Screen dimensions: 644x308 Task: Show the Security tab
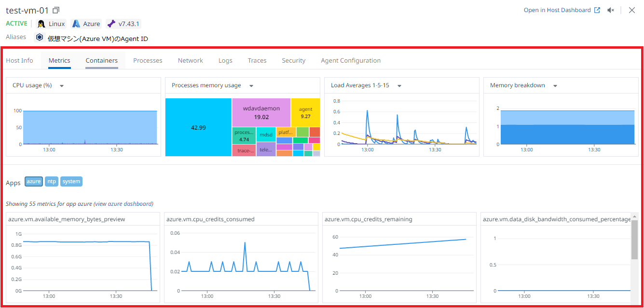click(294, 60)
